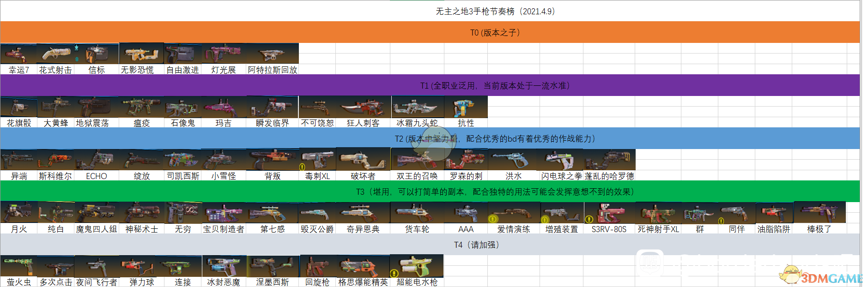Click the 花旗骰 pistol image
Viewport: 868px width, 287px height.
18,107
